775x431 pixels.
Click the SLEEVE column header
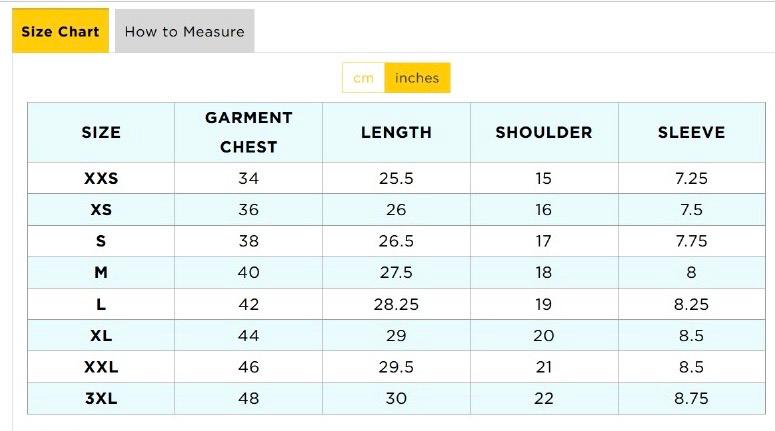tap(691, 132)
